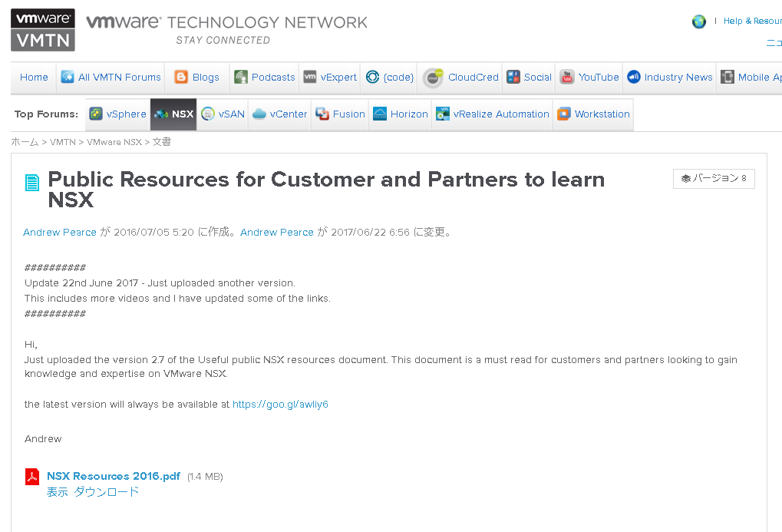This screenshot has height=532, width=782.
Task: Open the {code} menu item
Action: [x=398, y=78]
